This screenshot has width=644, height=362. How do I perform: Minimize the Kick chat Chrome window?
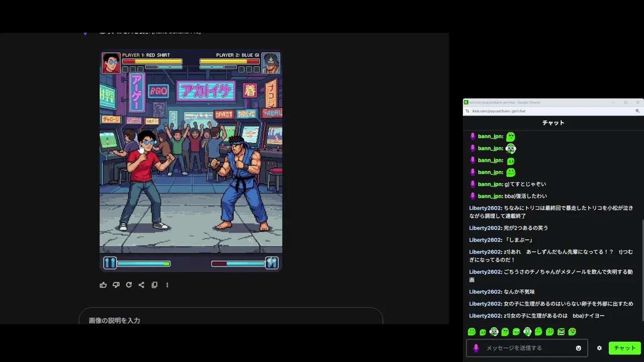[x=613, y=103]
